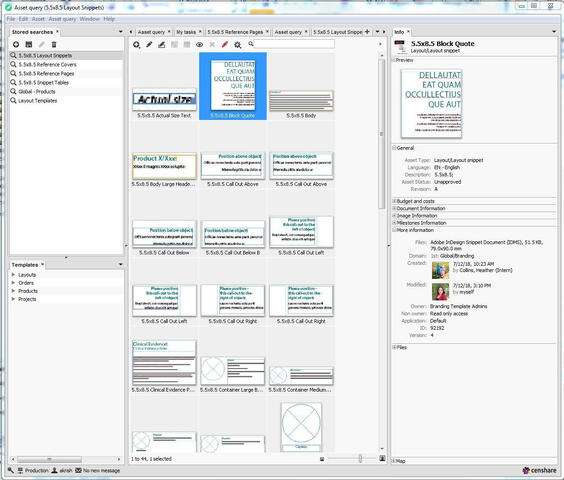Click the Block Quote preview image in Info

point(431,104)
